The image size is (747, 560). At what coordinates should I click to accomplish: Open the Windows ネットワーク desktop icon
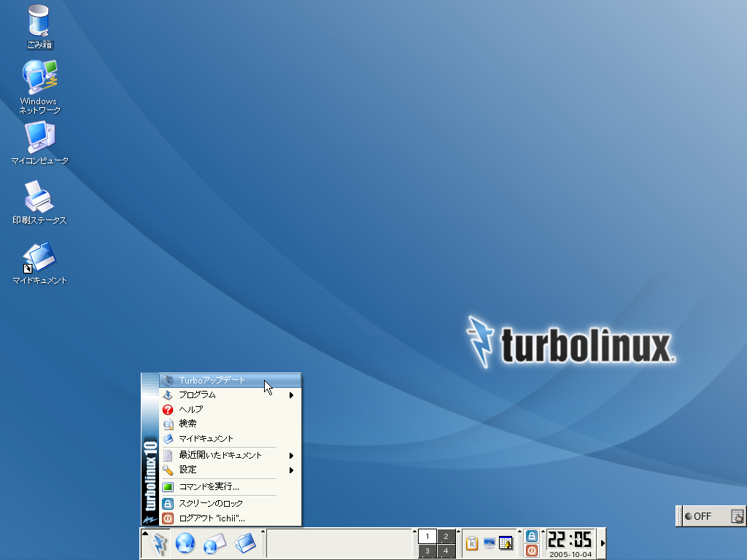point(39,86)
